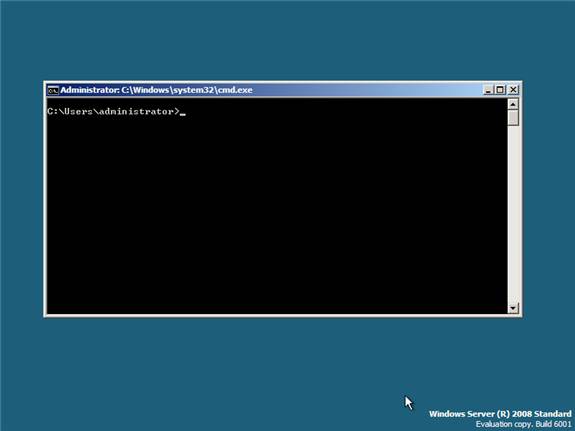Close the Administrator cmd.exe window

click(513, 90)
